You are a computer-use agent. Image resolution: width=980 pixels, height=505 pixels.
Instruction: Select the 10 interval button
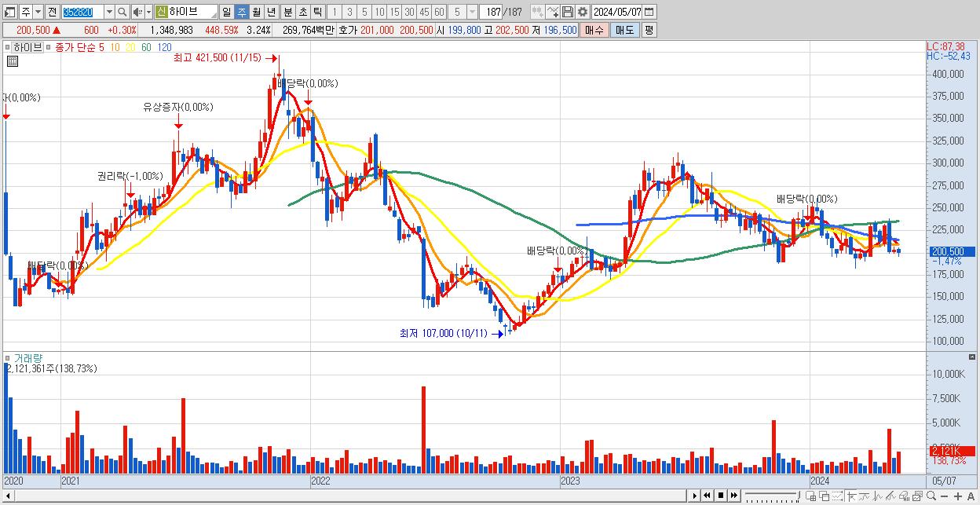[379, 12]
